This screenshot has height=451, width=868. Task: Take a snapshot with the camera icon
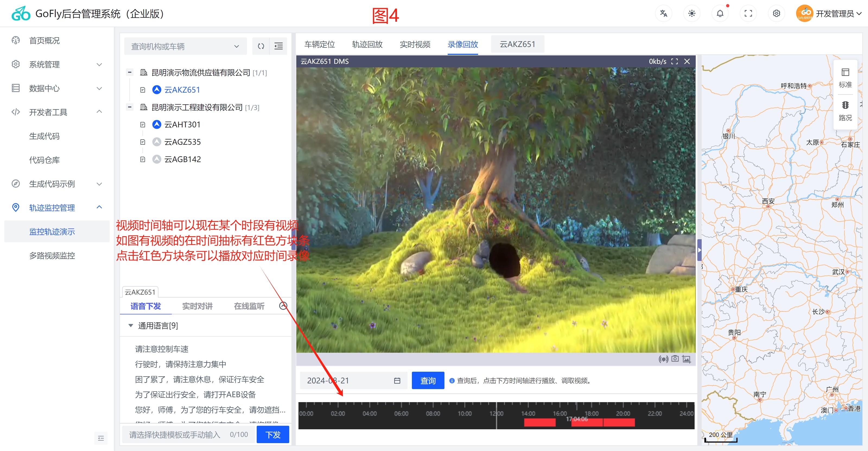click(675, 359)
